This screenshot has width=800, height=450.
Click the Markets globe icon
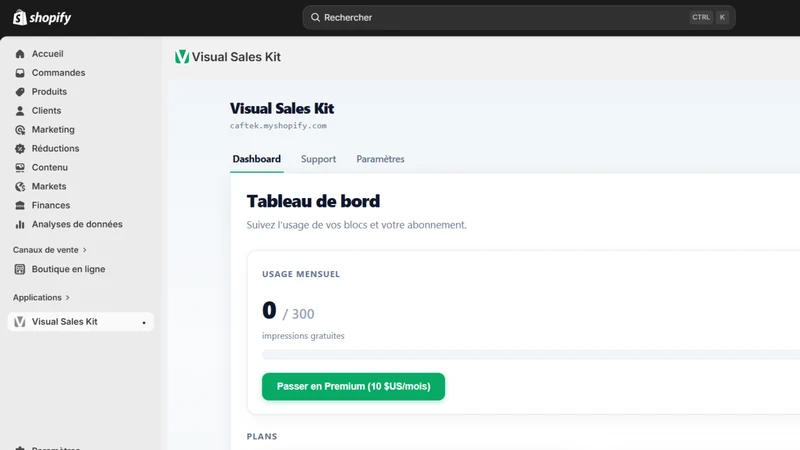tap(20, 187)
